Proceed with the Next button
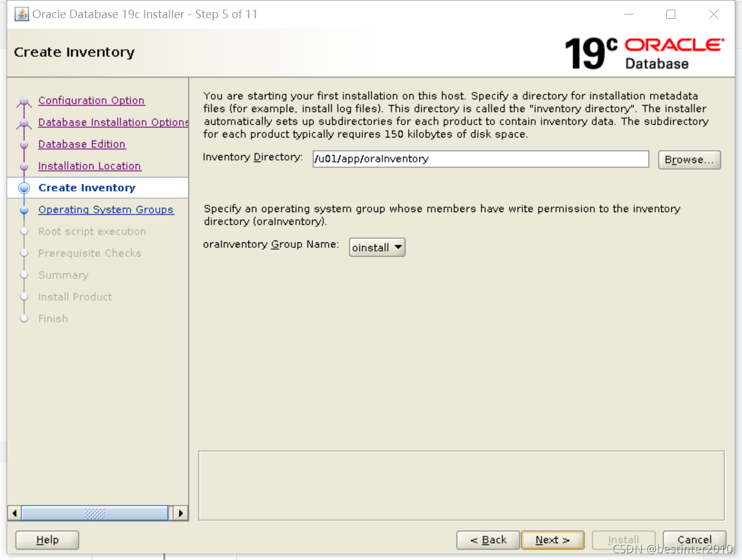742x560 pixels. tap(552, 540)
